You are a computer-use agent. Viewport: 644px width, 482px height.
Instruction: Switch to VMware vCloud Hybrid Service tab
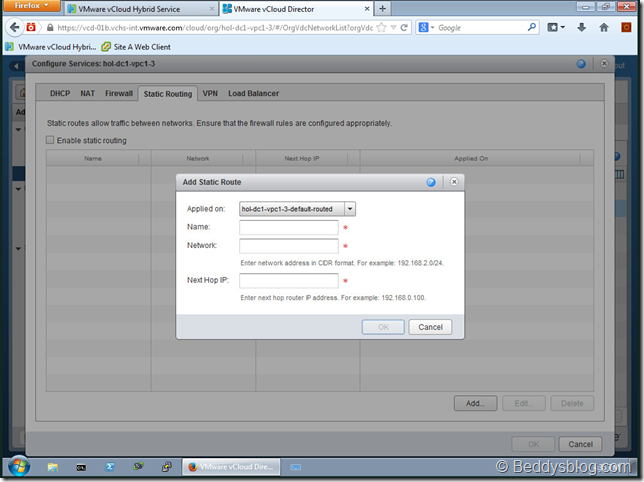140,9
